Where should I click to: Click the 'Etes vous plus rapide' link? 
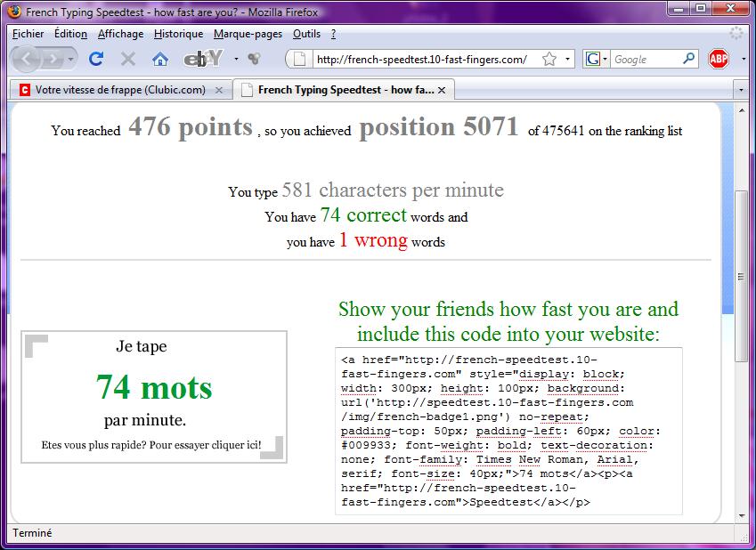[x=150, y=444]
